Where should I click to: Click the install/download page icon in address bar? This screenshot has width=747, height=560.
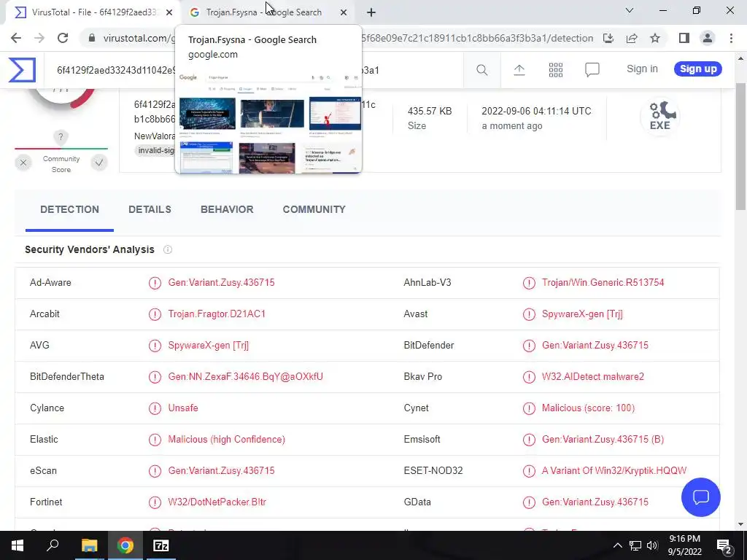608,38
